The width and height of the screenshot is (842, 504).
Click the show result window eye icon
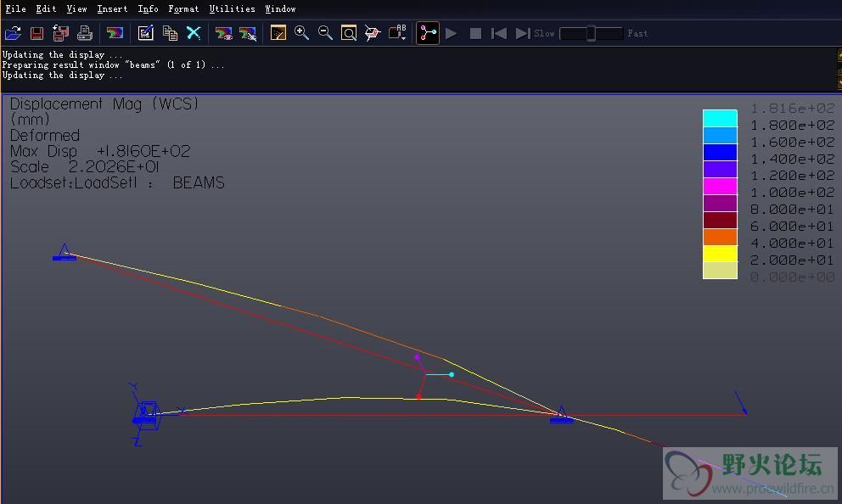click(223, 34)
